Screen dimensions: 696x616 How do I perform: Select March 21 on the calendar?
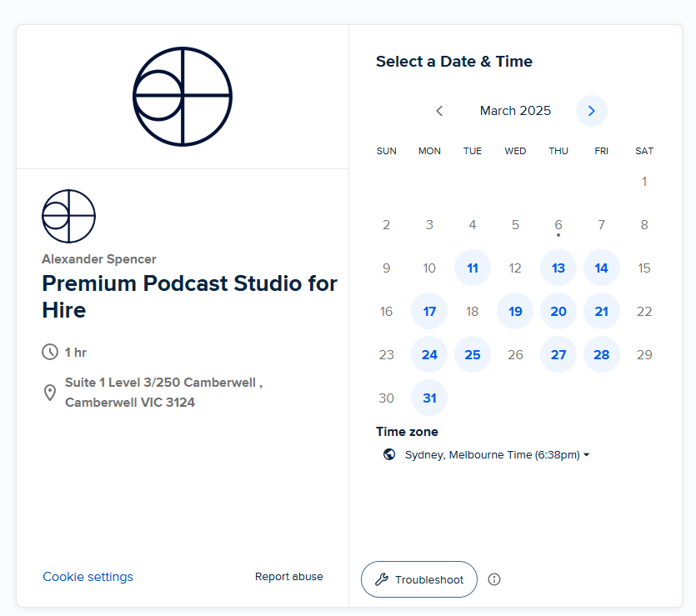click(x=602, y=311)
